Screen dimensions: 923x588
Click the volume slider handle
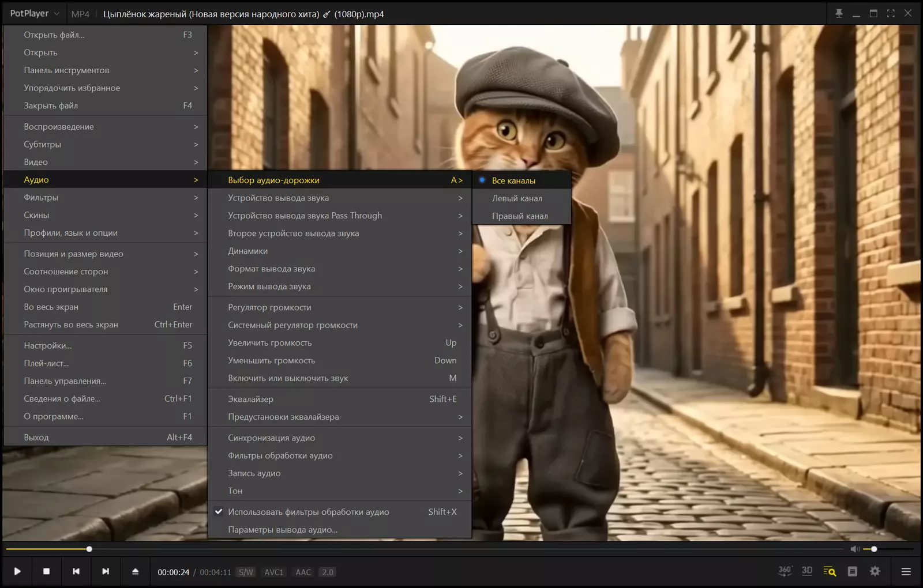coord(874,549)
